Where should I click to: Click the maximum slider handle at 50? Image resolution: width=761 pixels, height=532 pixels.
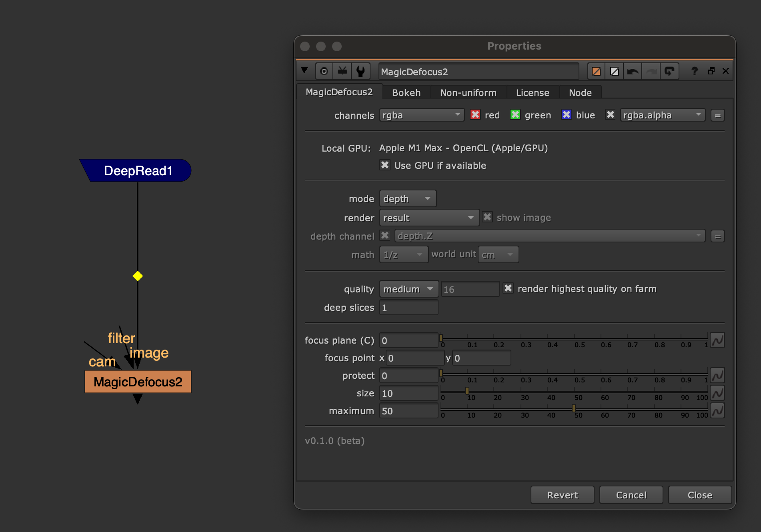tap(574, 408)
